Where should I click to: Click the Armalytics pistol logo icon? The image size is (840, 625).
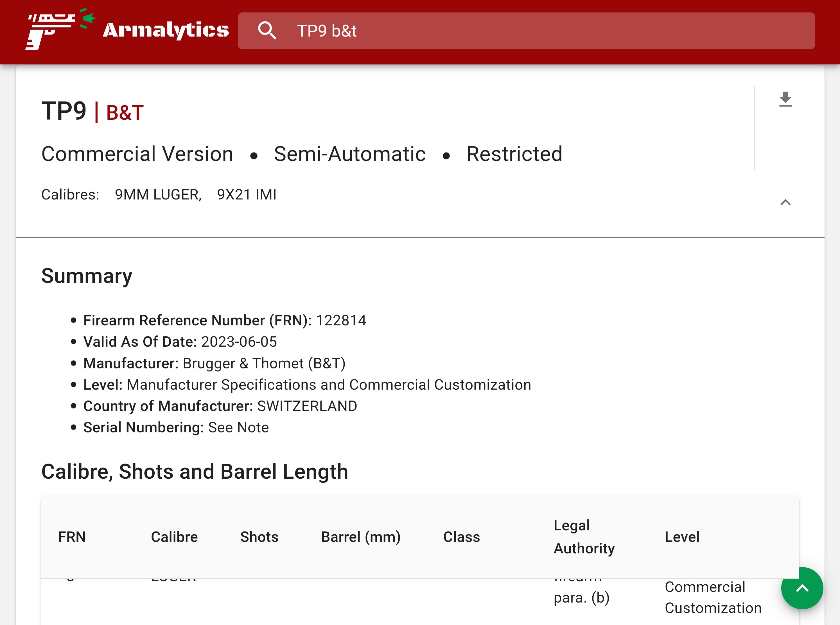point(60,29)
